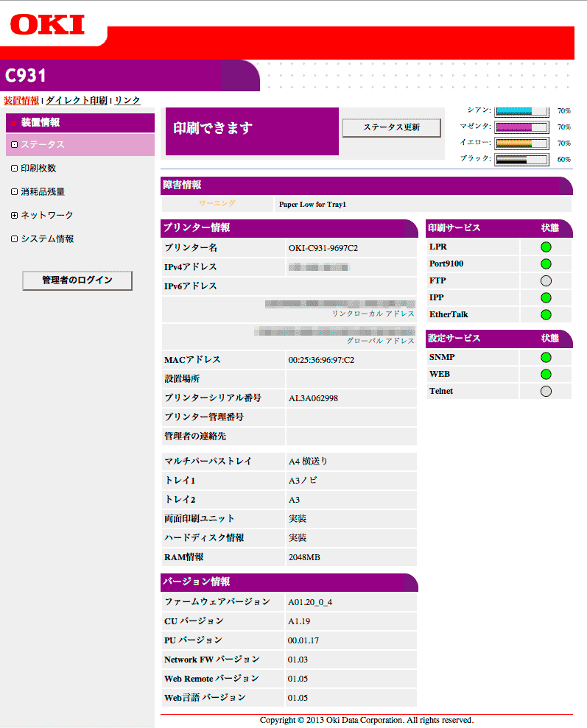
Task: Click the 設置場所 empty value cell
Action: [x=351, y=379]
